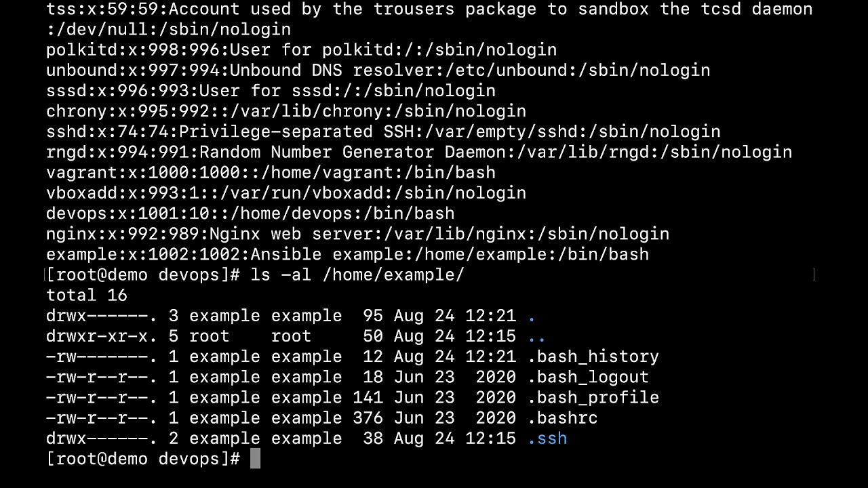The width and height of the screenshot is (868, 488).
Task: Click the current directory '.' entry
Action: point(532,316)
